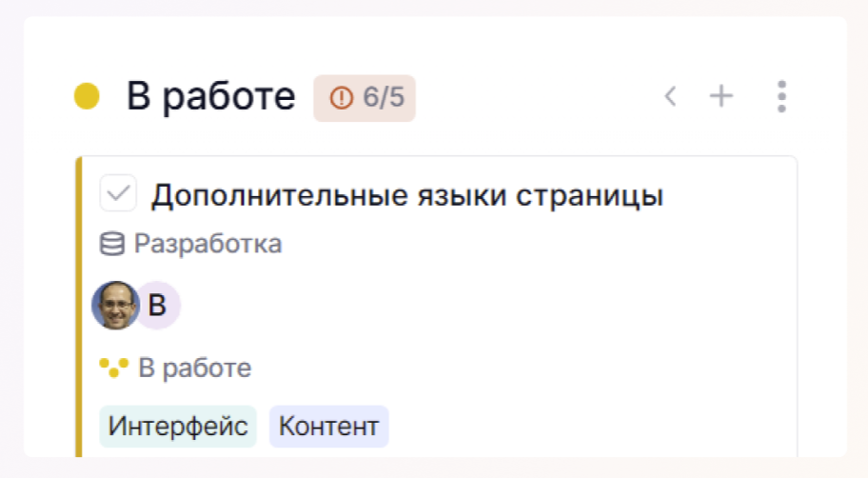The width and height of the screenshot is (868, 478).
Task: Add a new card with the plus icon
Action: tap(722, 96)
